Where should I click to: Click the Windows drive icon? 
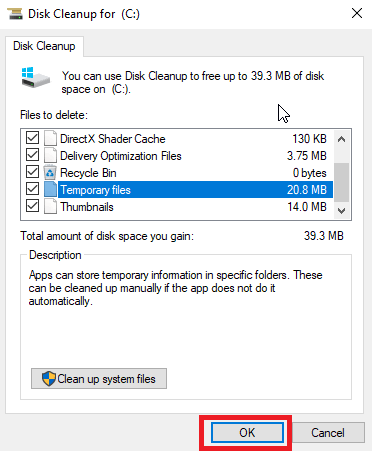point(36,77)
